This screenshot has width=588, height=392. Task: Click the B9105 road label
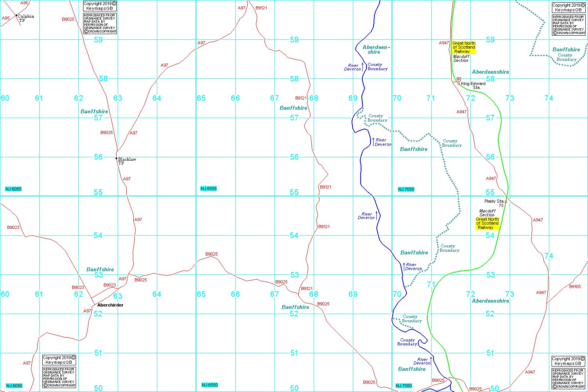[575, 287]
